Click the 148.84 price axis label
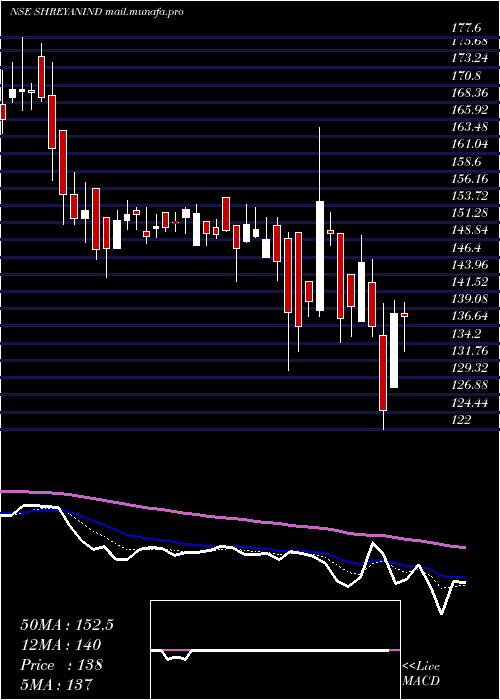This screenshot has width=500, height=700. tap(469, 230)
